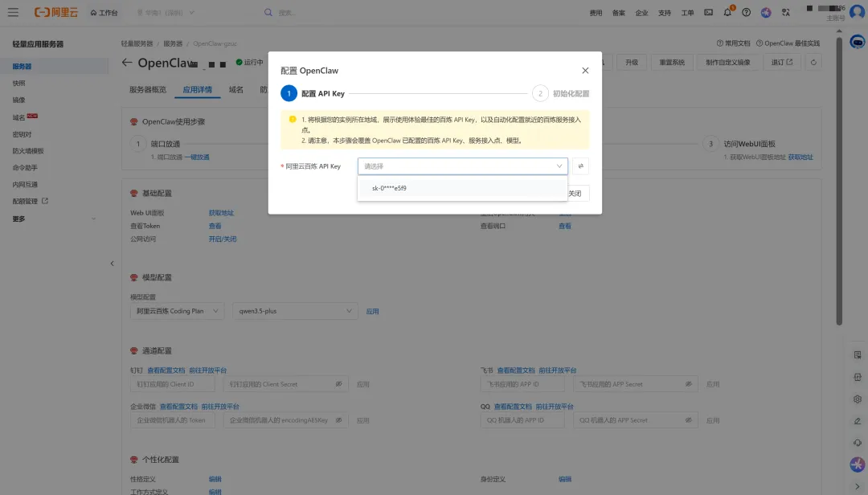Click 应用 link beside model dropdown
The image size is (868, 495).
[373, 311]
